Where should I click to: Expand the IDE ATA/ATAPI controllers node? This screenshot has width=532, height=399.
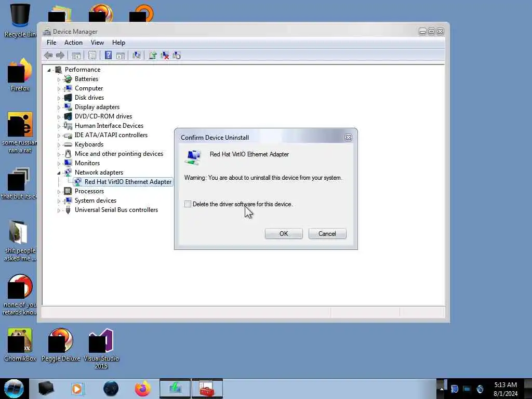tap(59, 136)
